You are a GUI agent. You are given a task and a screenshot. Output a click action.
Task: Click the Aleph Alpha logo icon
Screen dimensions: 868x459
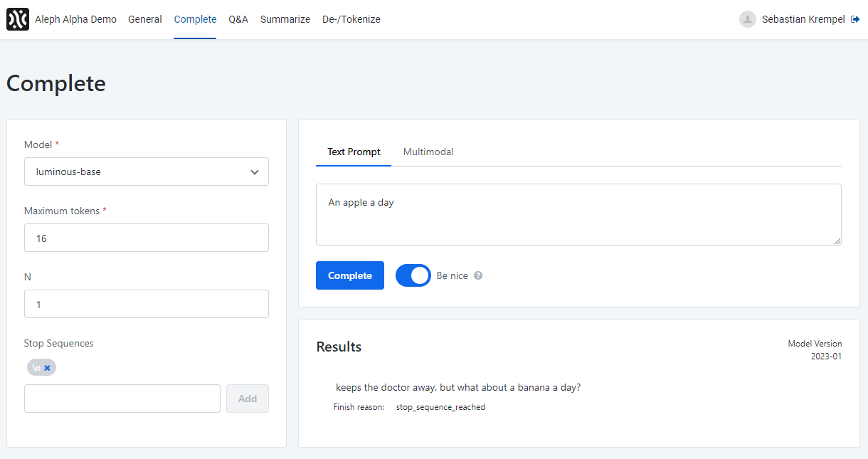[x=18, y=19]
